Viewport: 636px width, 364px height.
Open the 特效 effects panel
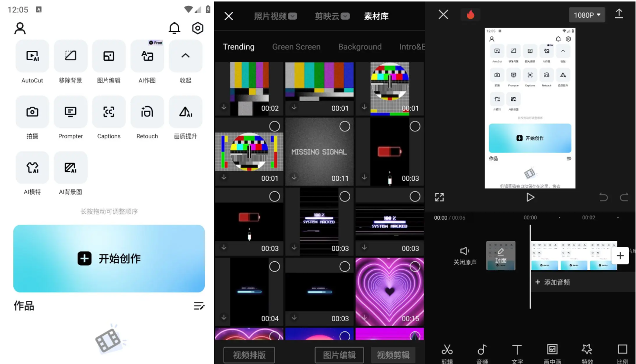587,351
